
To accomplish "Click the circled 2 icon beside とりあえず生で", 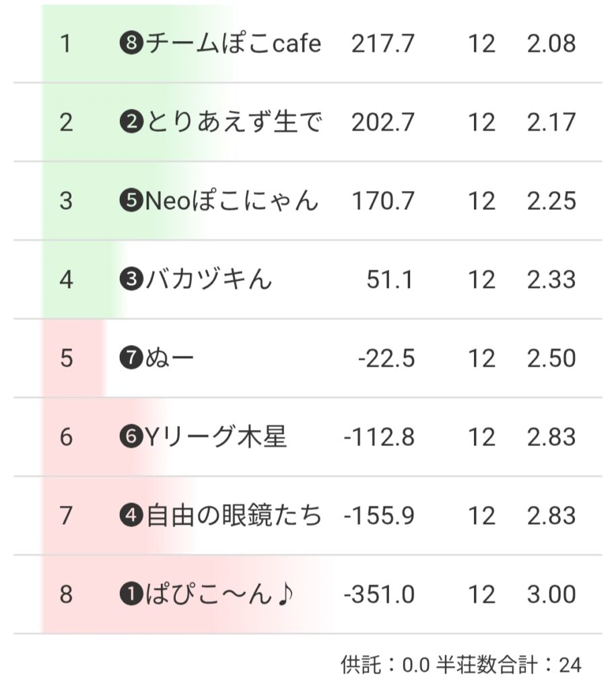I will click(x=131, y=122).
